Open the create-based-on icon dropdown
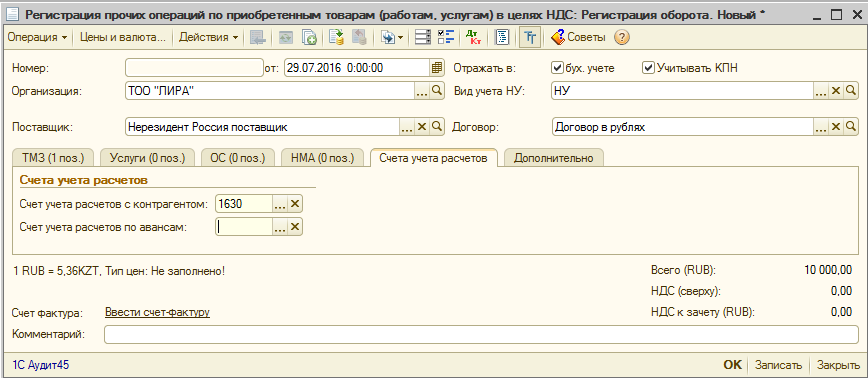Image resolution: width=868 pixels, height=378 pixels. [391, 38]
